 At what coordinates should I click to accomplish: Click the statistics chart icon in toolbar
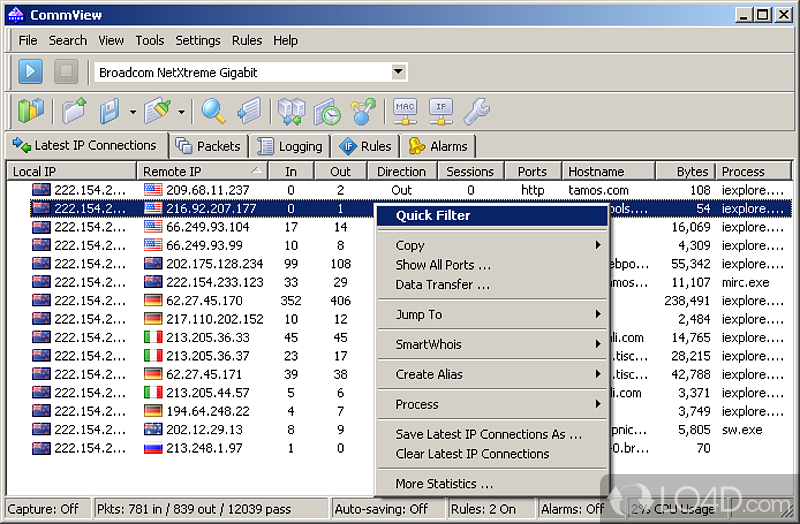32,110
